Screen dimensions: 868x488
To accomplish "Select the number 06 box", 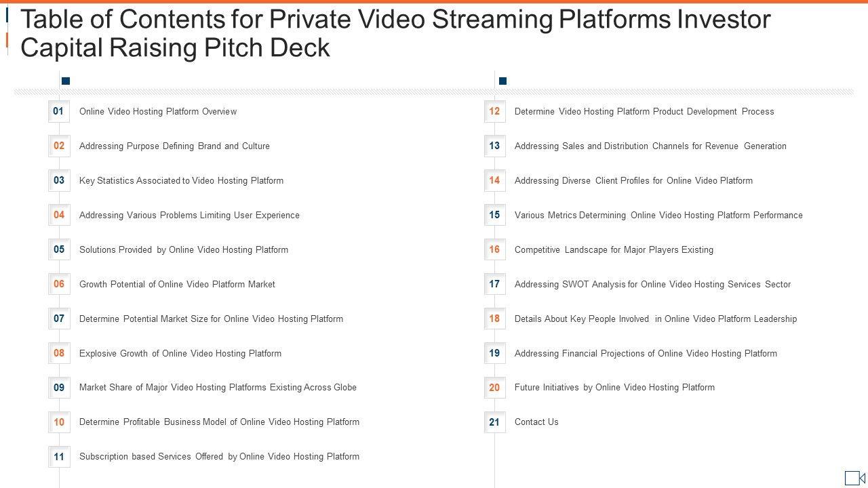I will coord(59,284).
